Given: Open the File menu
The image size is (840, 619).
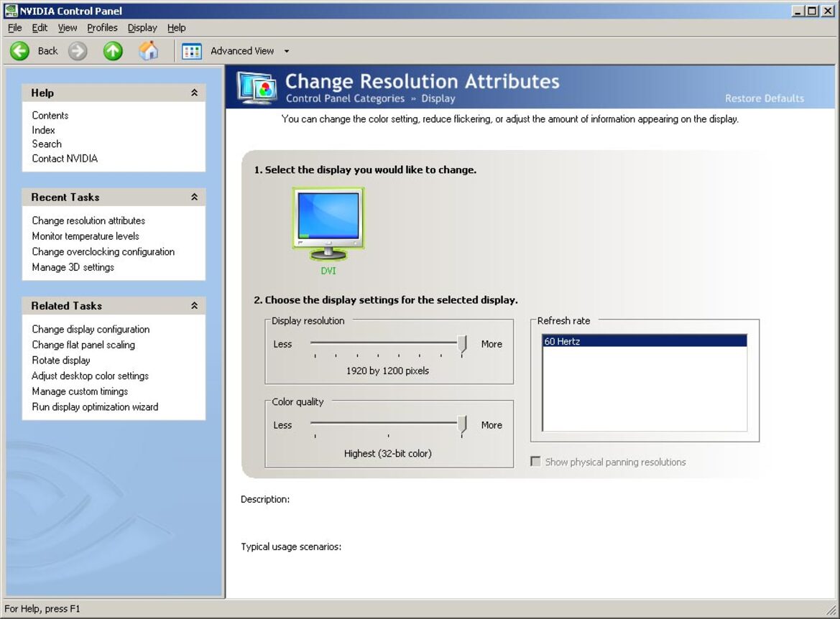Looking at the screenshot, I should (x=15, y=28).
